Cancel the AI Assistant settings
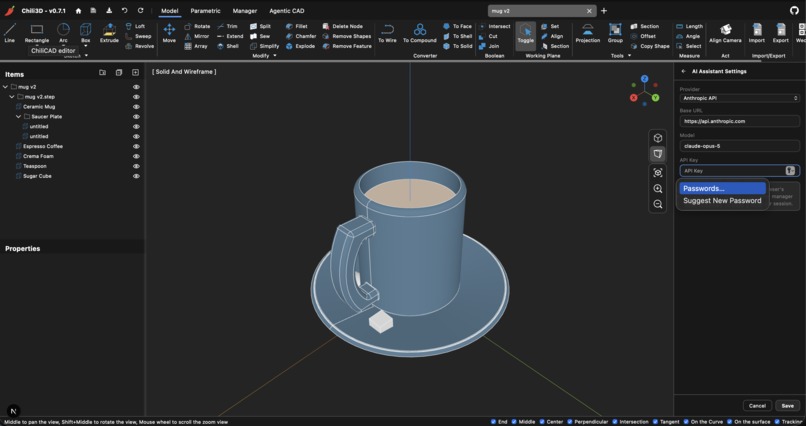 (x=757, y=405)
